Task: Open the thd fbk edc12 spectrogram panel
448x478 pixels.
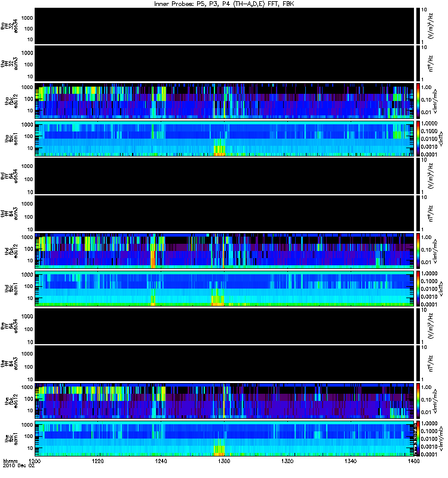Action: (x=225, y=251)
